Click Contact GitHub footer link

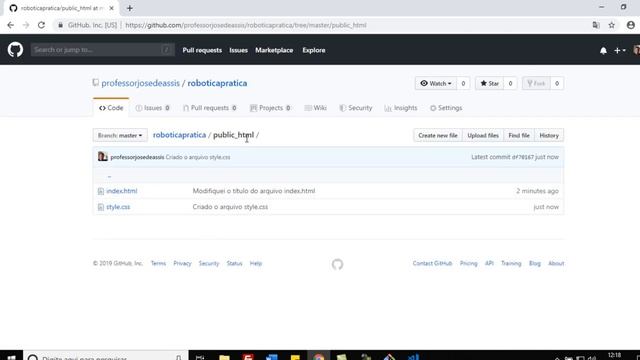[x=432, y=264]
